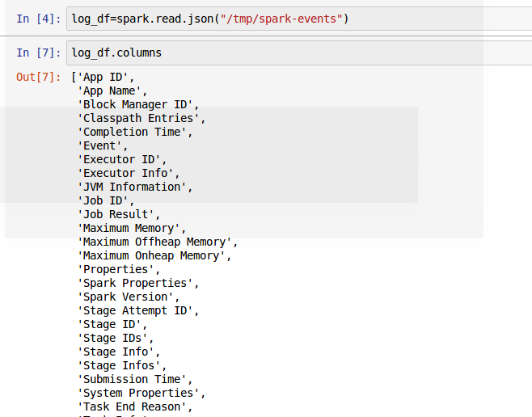Viewport: 532px width, 417px height.
Task: Click the 'Maximum Memory' output line
Action: pyautogui.click(x=132, y=228)
